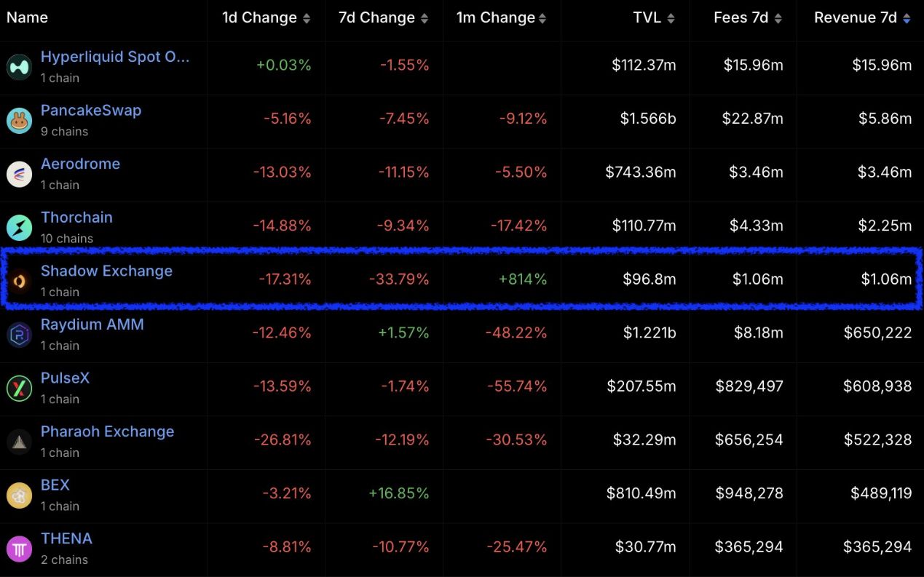Click the Hyperliquid Spot protocol logo icon
This screenshot has height=577, width=924.
point(19,67)
